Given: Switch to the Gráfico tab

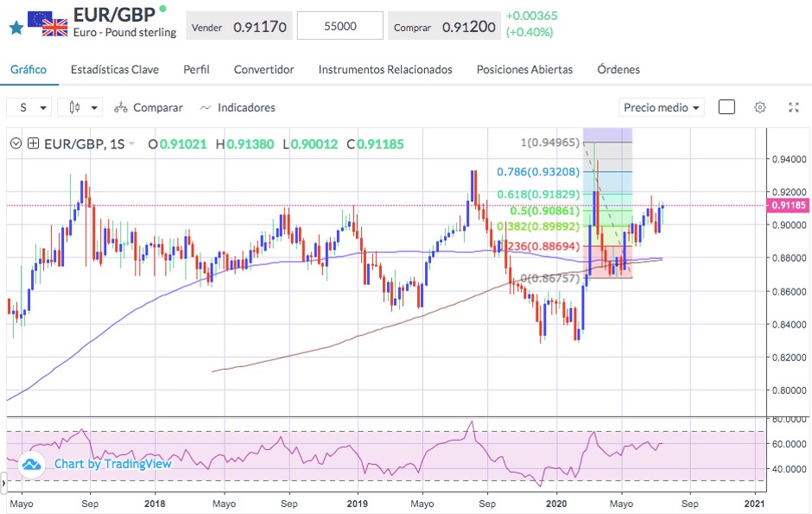Looking at the screenshot, I should click(x=29, y=69).
